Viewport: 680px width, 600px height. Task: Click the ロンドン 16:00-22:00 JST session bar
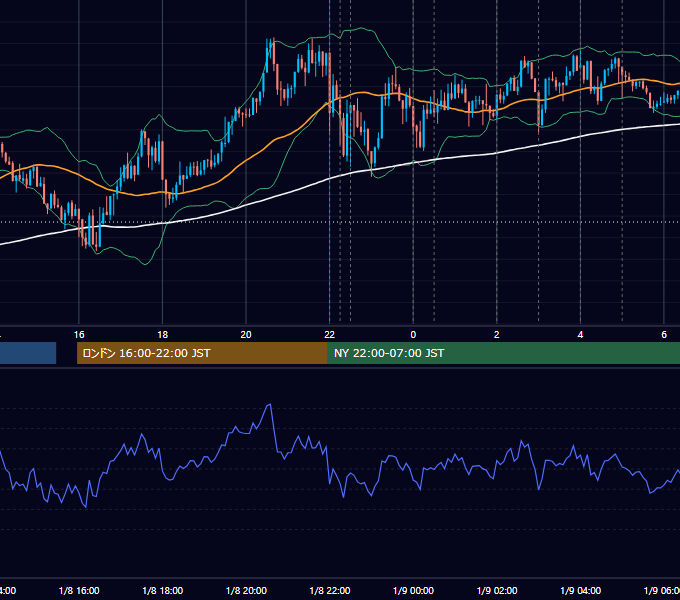(x=202, y=353)
